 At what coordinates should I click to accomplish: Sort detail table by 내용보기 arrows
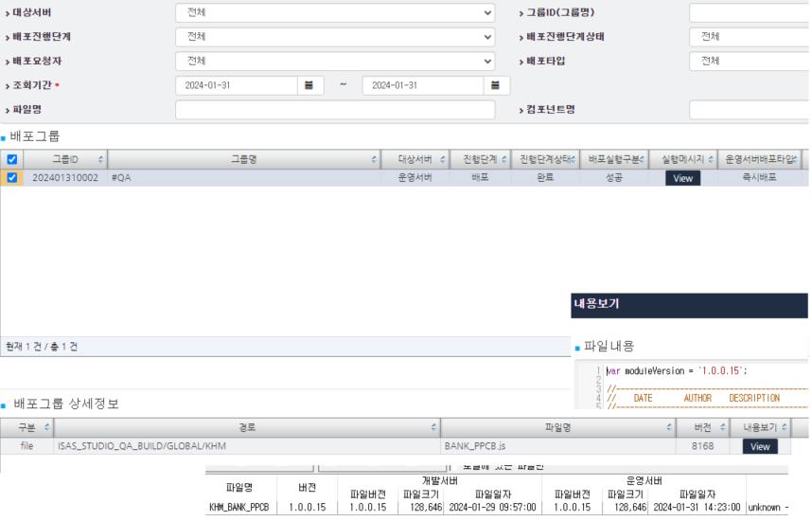[784, 427]
